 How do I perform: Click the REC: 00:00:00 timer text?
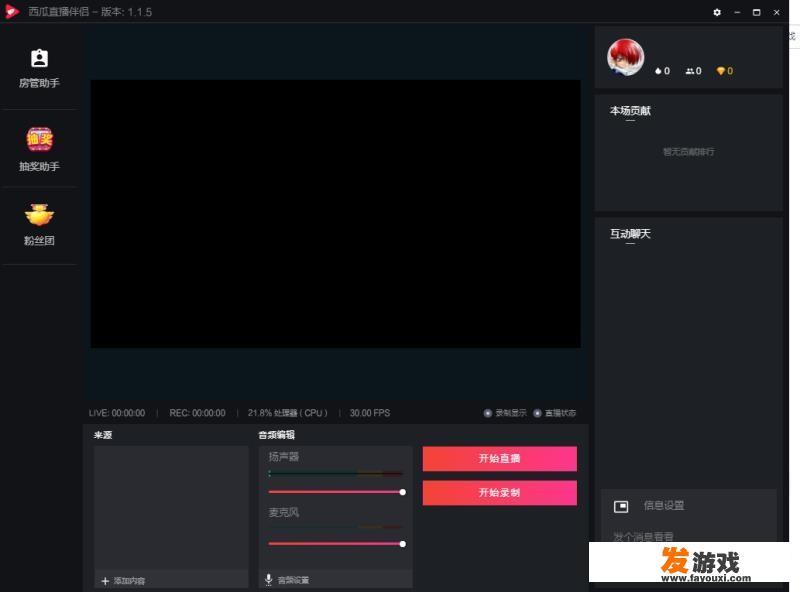[197, 413]
